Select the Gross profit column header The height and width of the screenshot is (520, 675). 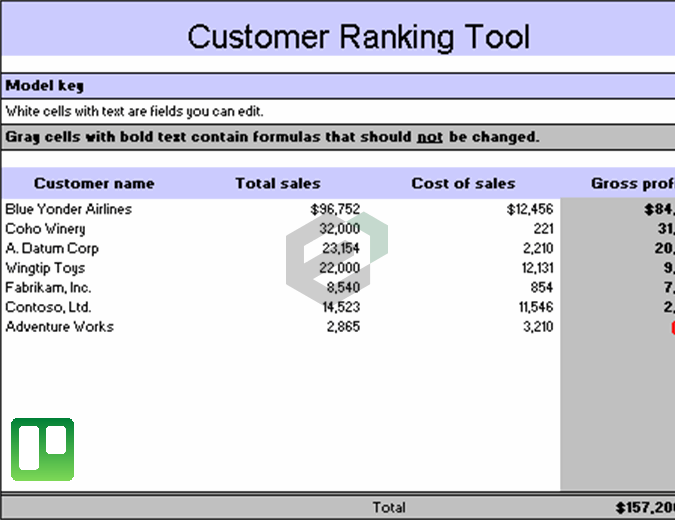[633, 183]
